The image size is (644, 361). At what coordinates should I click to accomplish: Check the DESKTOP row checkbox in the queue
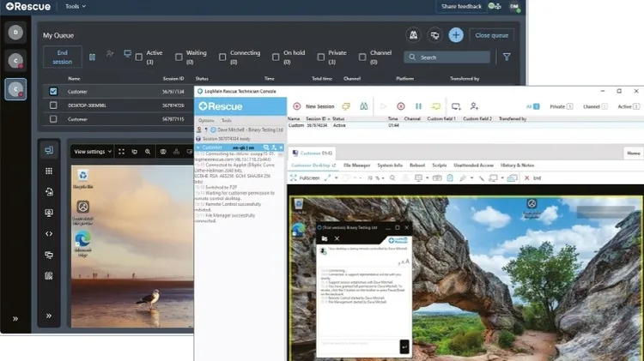(x=53, y=105)
